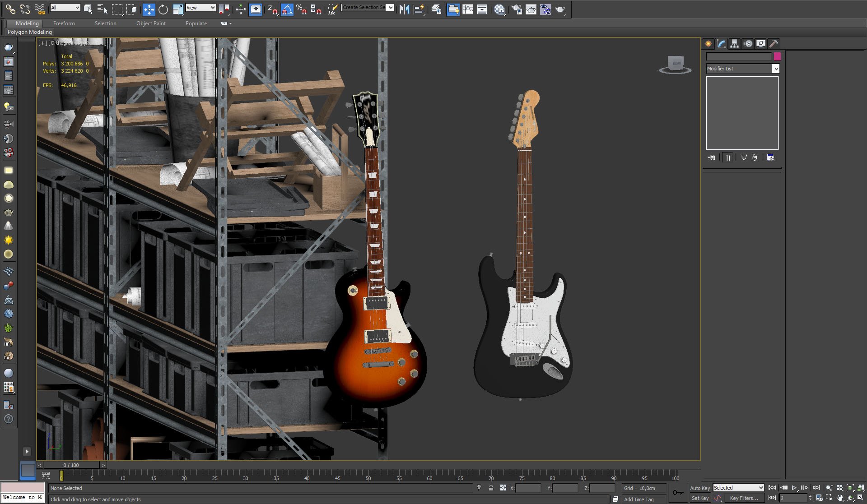Select the Freeform tab
867x504 pixels.
(x=64, y=23)
